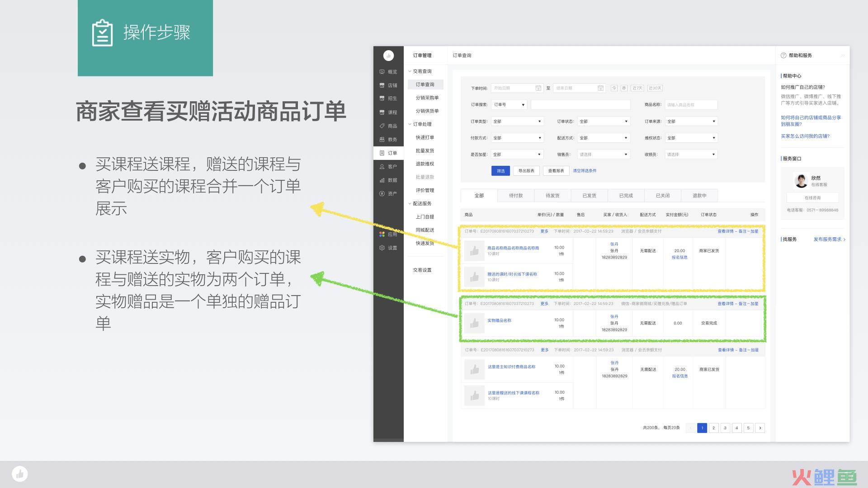Open 店铺 in the dark sidebar
Viewport: 868px width, 488px height.
coord(388,85)
